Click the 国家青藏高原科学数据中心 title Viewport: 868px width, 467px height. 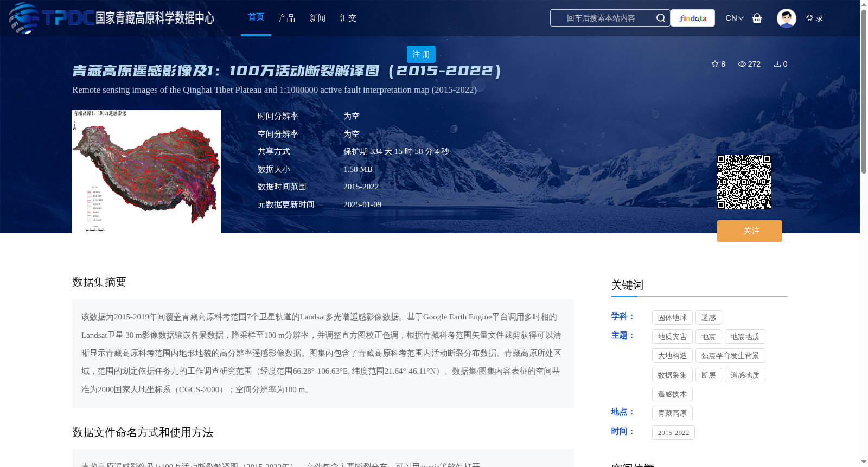click(155, 18)
